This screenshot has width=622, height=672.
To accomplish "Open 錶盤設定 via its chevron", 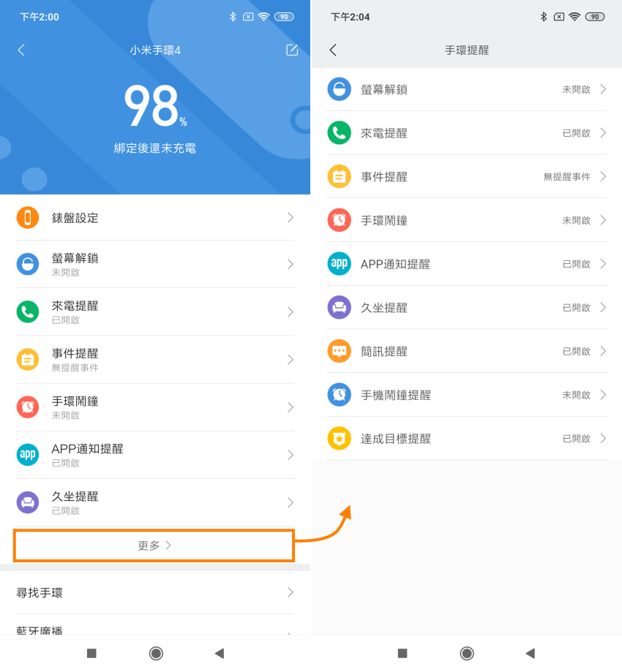I will (x=291, y=218).
